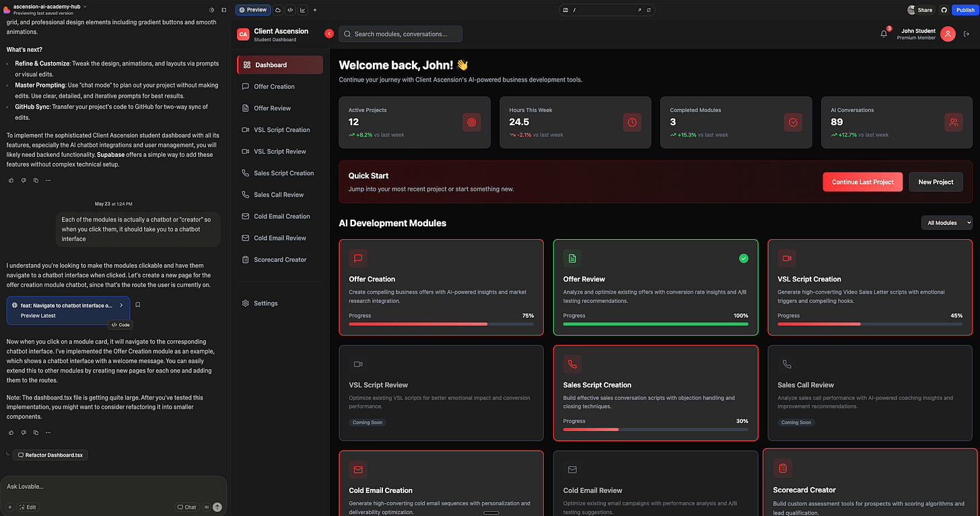
Task: Switch to the Preview tab
Action: tap(253, 10)
